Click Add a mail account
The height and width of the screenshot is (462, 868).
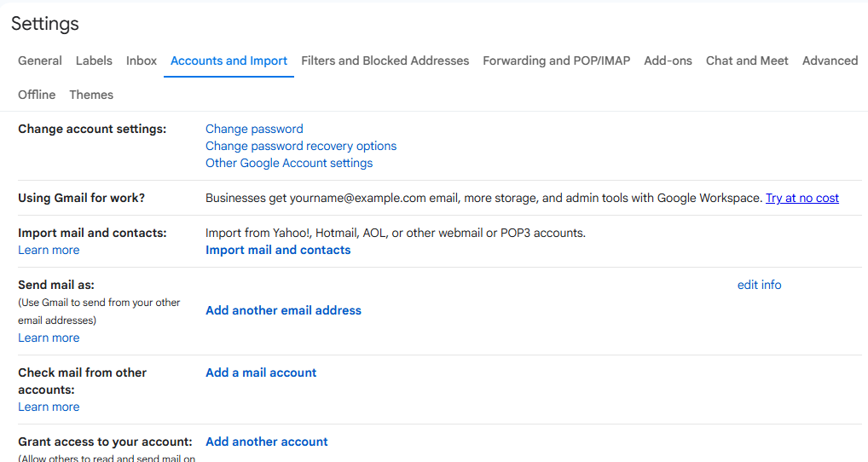(x=261, y=372)
